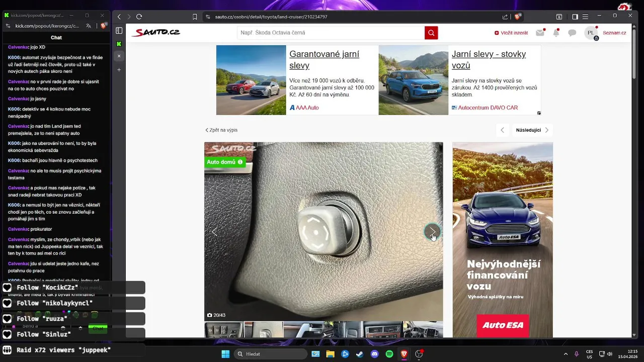Open the 20/43 photo counter
This screenshot has width=644, height=362.
point(216,315)
